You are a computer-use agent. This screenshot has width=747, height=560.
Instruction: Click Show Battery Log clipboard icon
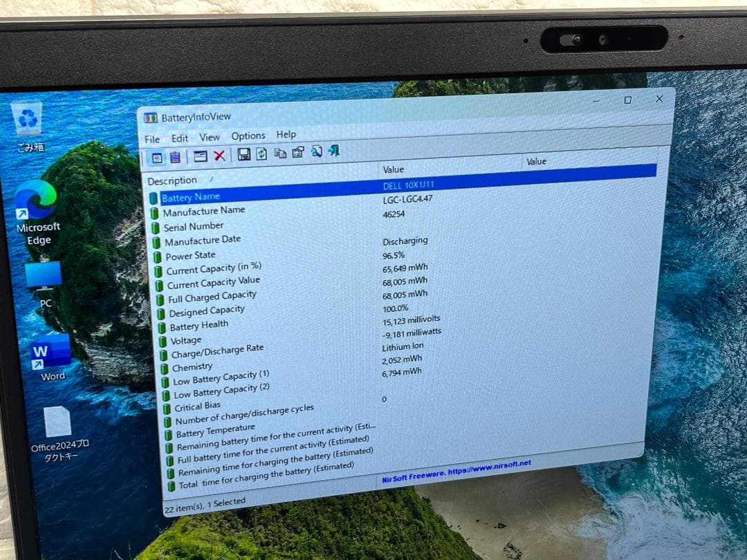click(x=175, y=157)
